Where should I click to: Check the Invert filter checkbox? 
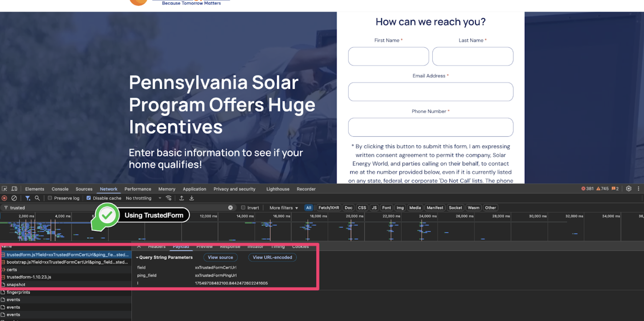coord(243,208)
